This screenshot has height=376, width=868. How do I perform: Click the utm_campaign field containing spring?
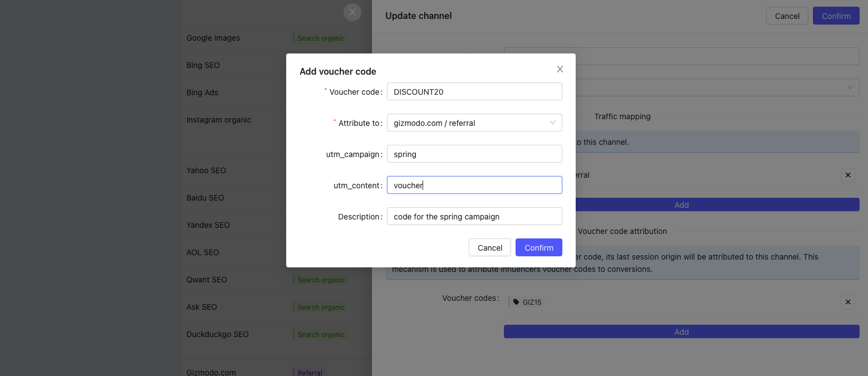(474, 154)
